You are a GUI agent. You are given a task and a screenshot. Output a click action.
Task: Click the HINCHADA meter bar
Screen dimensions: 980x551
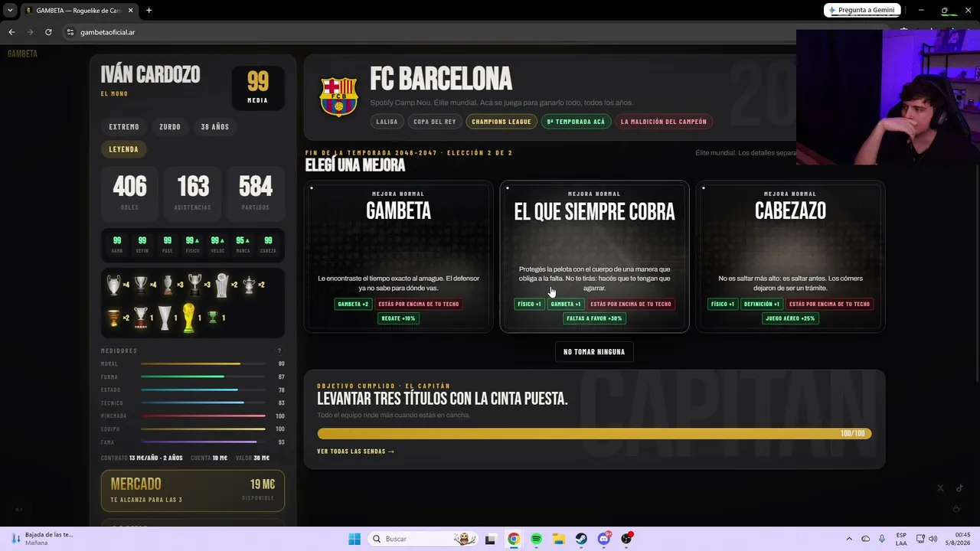click(x=203, y=416)
